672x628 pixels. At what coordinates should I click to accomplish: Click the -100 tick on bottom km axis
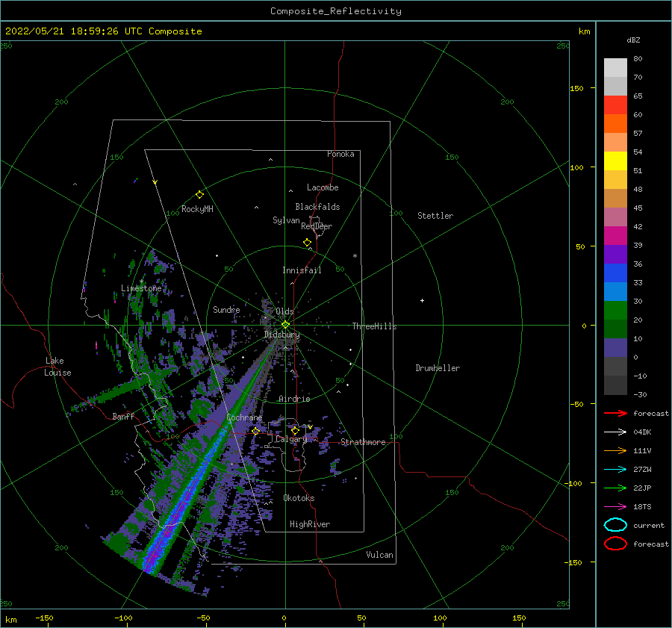tap(123, 618)
